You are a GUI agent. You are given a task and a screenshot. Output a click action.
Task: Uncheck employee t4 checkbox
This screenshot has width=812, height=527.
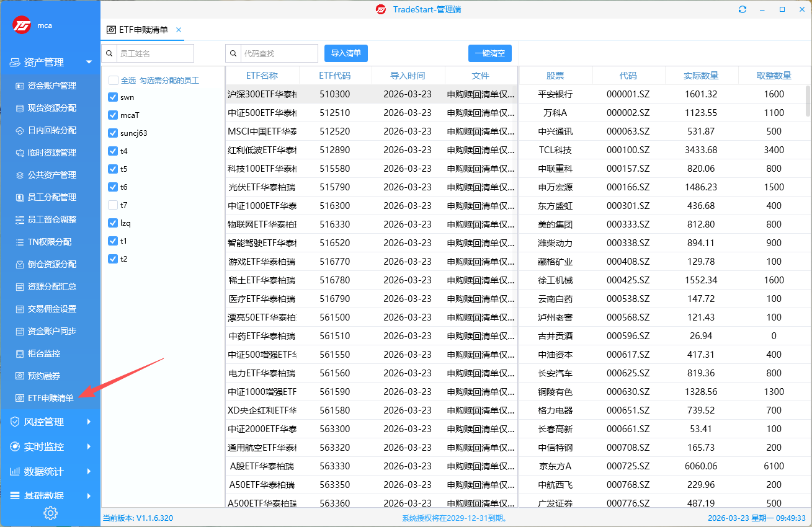113,151
